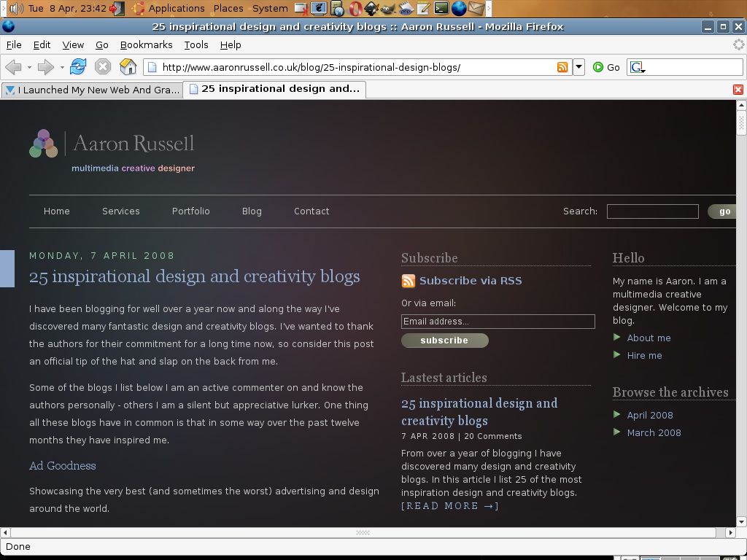Open the Google search engine dropdown
This screenshot has width=747, height=560.
[x=638, y=68]
